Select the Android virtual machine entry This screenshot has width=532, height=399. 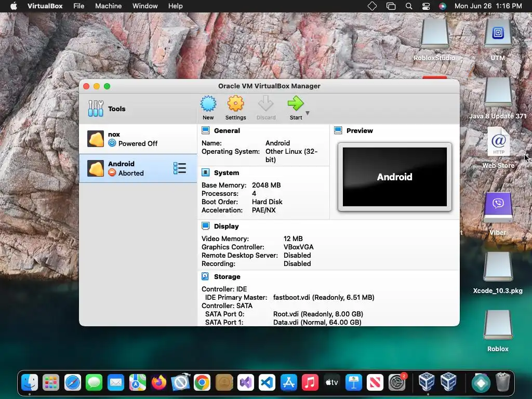[138, 168]
